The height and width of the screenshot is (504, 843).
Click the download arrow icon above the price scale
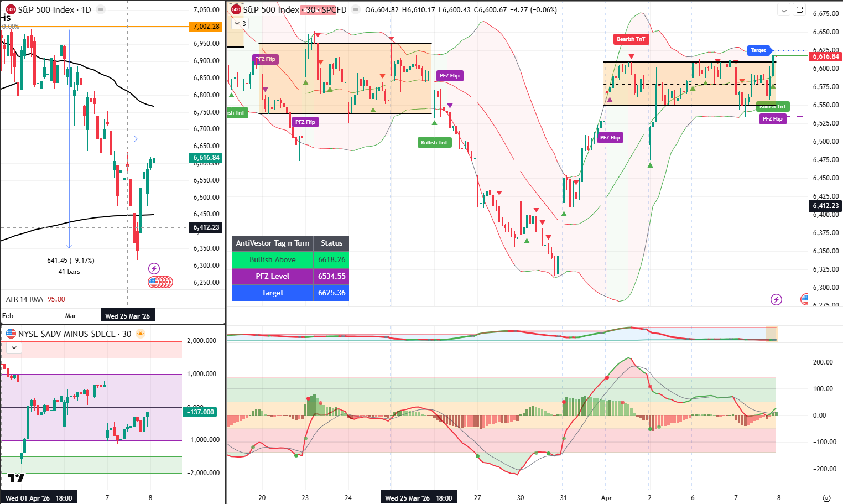784,10
